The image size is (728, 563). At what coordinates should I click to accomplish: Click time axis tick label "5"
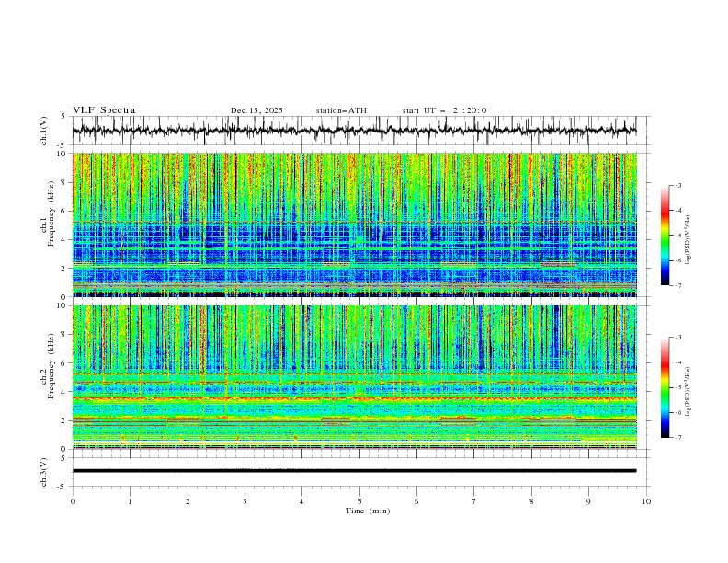(359, 501)
